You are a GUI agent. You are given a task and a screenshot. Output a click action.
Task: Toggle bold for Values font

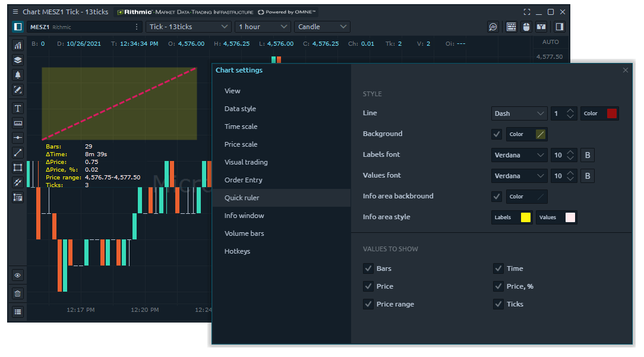pyautogui.click(x=588, y=176)
